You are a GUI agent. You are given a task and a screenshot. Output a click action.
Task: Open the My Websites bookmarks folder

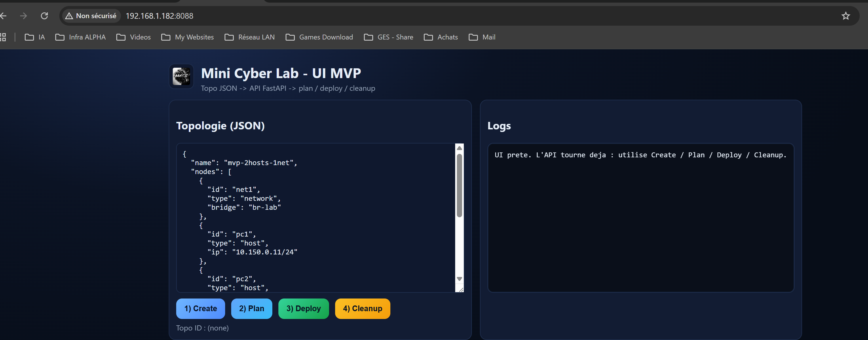click(x=188, y=37)
